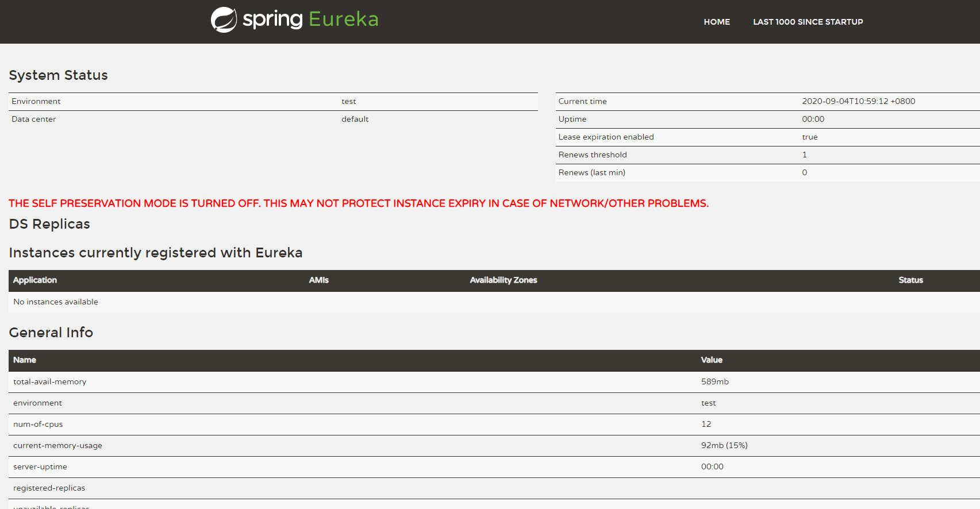Select the timestamp 2020-09-04T10:59:12 +0800

point(858,101)
